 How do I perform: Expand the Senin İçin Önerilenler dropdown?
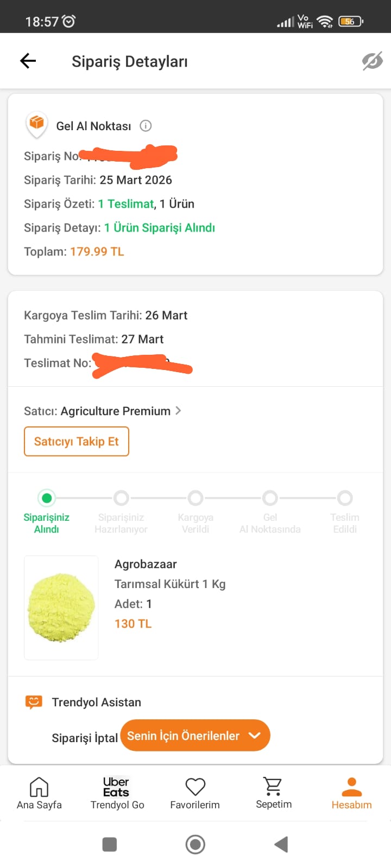[195, 736]
